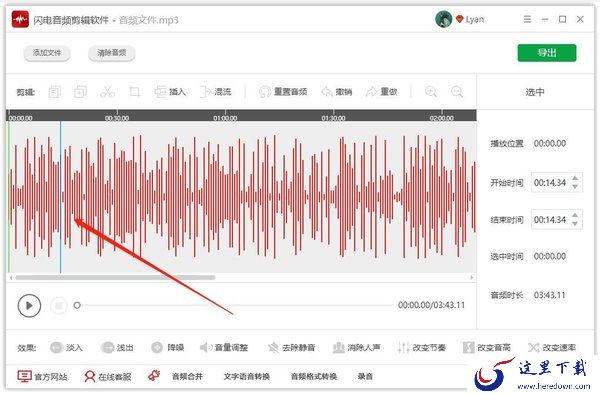Click the 混流 mix tool
Viewport: 600px width, 394px height.
click(x=216, y=92)
